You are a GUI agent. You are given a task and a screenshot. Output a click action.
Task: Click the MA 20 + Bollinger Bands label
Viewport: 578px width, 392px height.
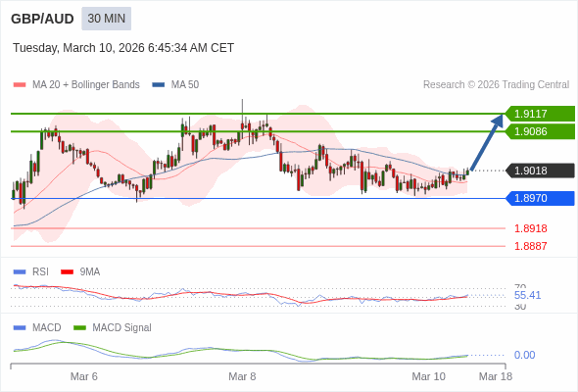tap(86, 85)
